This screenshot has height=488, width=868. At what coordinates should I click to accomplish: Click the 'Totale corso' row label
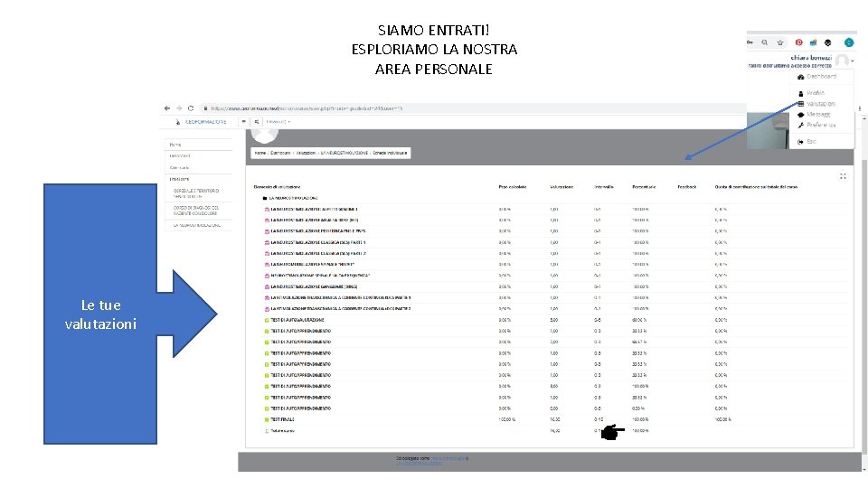[x=282, y=430]
